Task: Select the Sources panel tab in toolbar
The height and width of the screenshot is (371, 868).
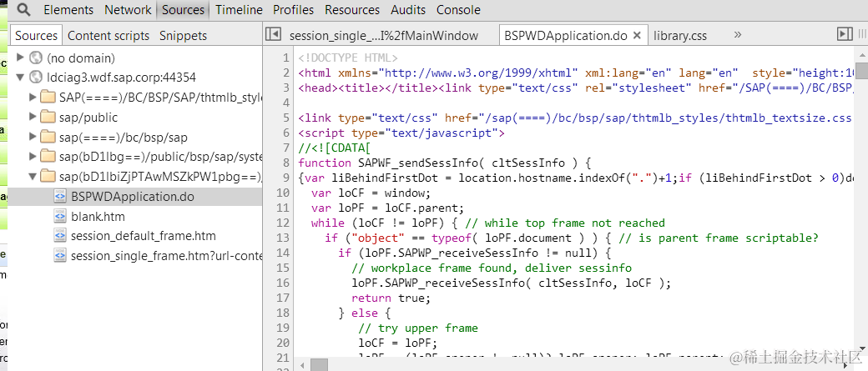Action: [x=184, y=9]
